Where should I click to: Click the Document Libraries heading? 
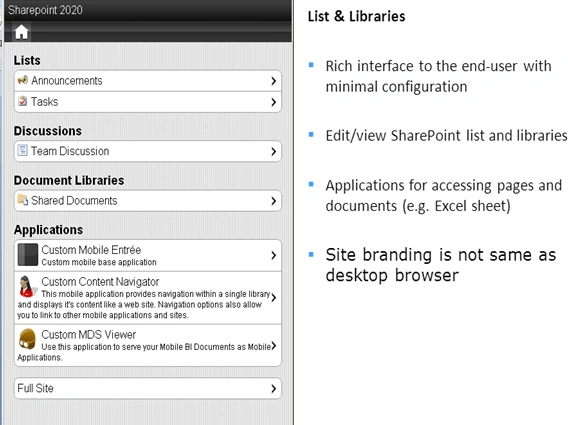(x=69, y=180)
